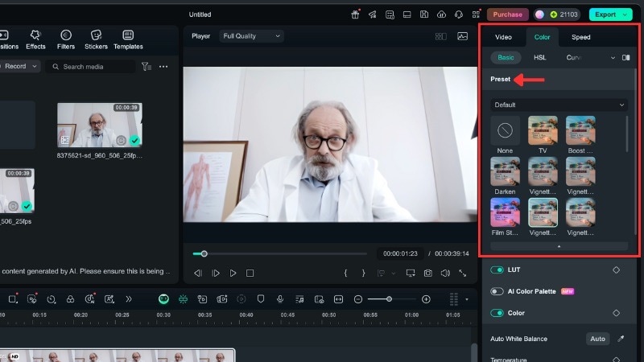Open the Default preset category dropdown
The image size is (644, 362).
[559, 105]
